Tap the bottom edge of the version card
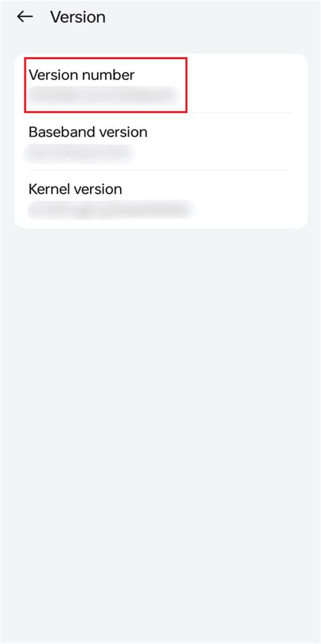Screen dimensions: 321x644 coord(161,228)
